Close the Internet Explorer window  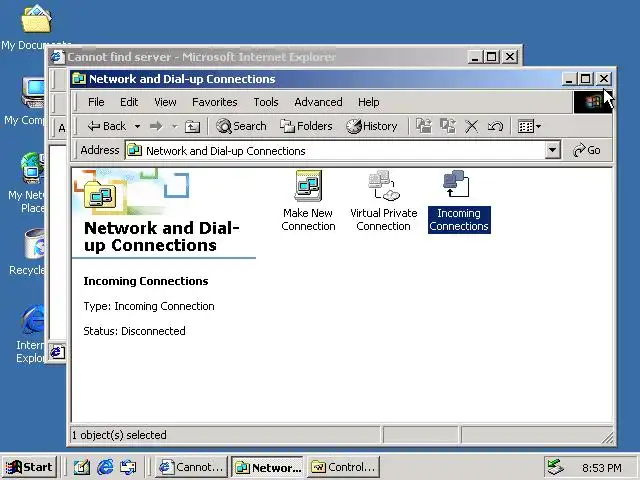click(x=510, y=57)
